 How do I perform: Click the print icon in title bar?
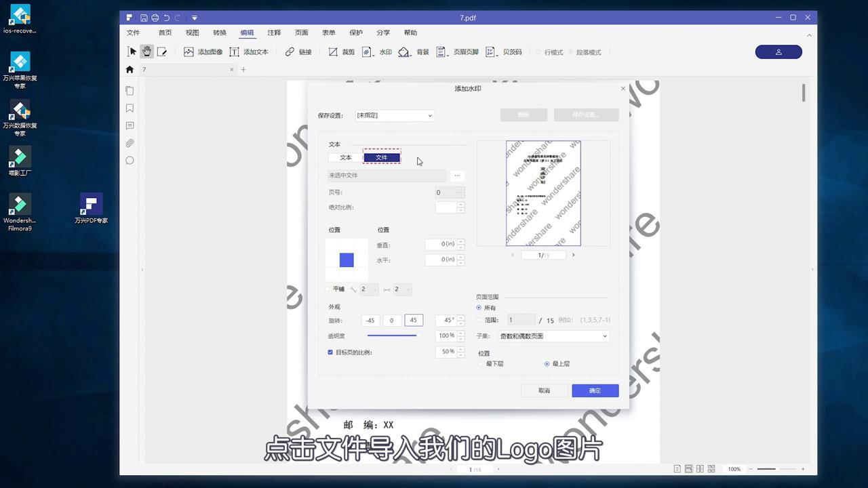[x=155, y=18]
